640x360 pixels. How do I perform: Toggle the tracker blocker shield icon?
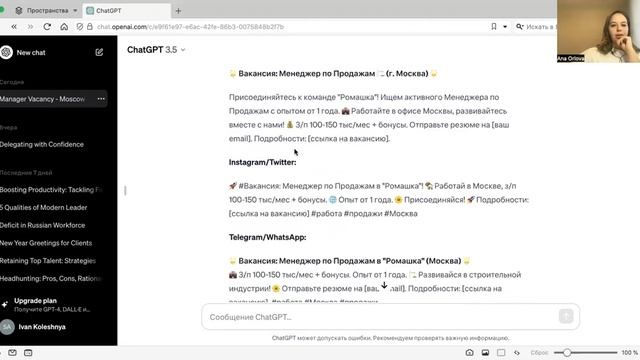[x=80, y=27]
